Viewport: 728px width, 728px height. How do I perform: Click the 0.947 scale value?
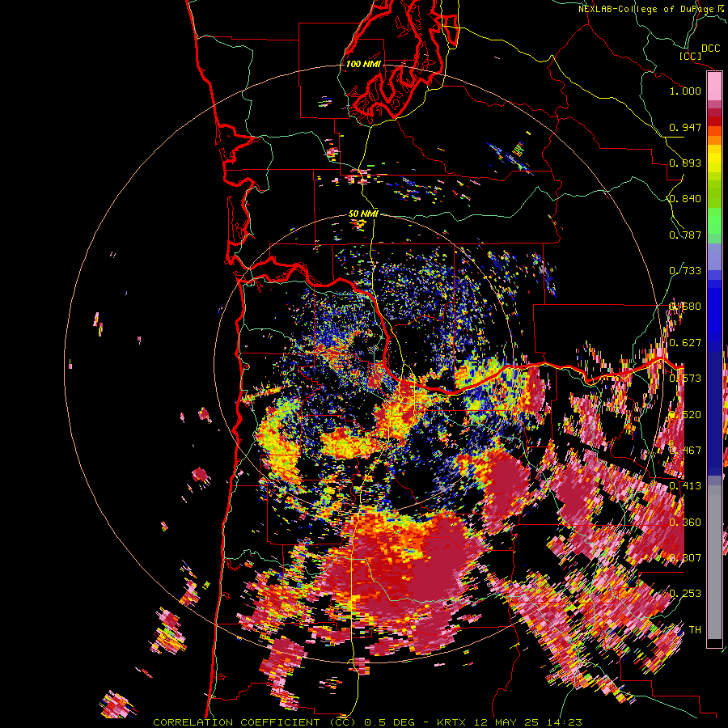click(x=685, y=127)
